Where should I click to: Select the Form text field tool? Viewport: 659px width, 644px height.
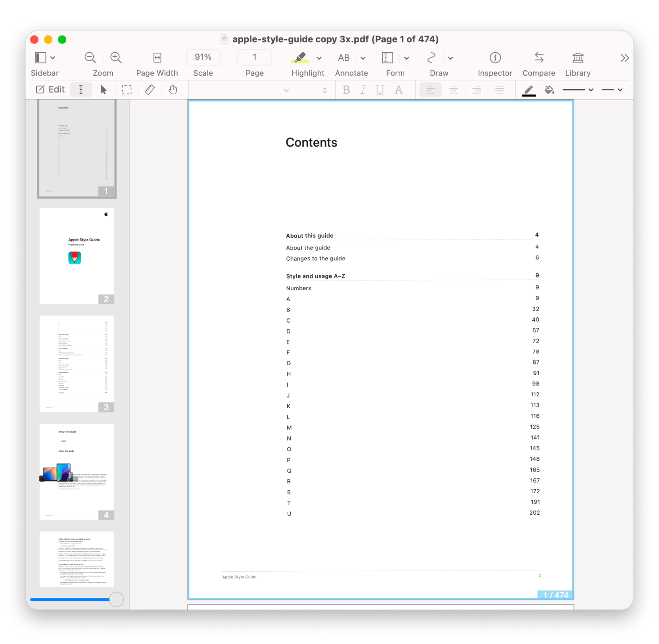coord(387,57)
